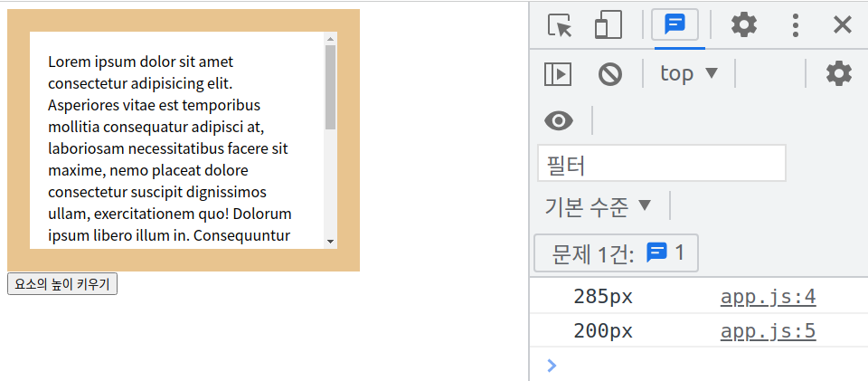This screenshot has width=868, height=381.
Task: Open console settings gear icon
Action: tap(839, 73)
